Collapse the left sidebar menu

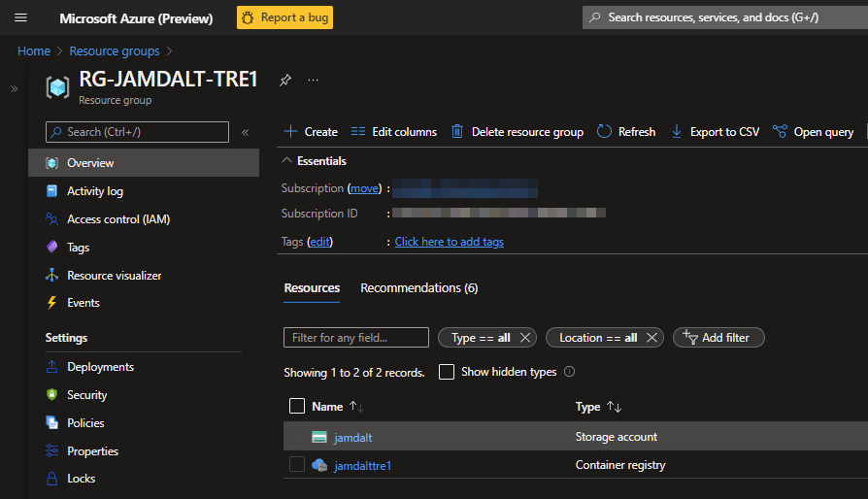tap(245, 132)
